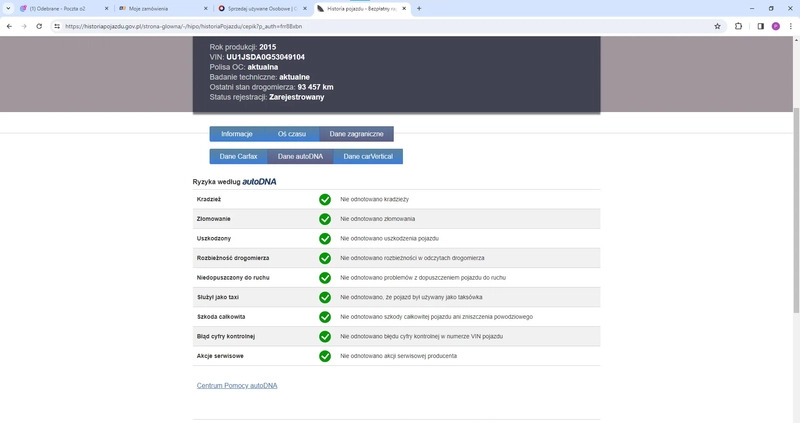Select the Dane zagraniczne tab

point(356,134)
